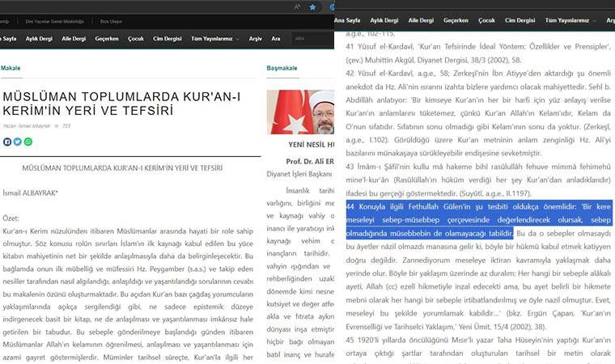Click the Makale category label

11,68
